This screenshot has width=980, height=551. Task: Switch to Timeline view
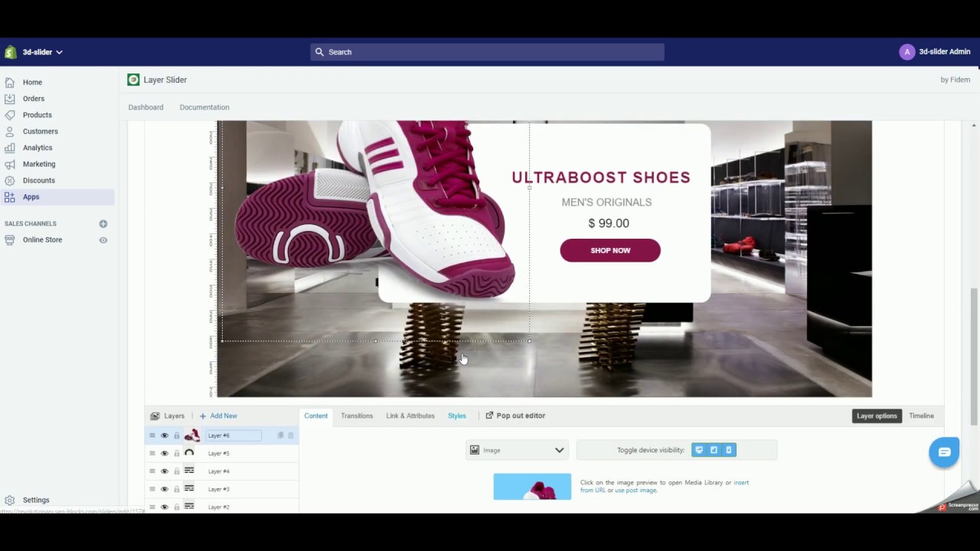921,416
